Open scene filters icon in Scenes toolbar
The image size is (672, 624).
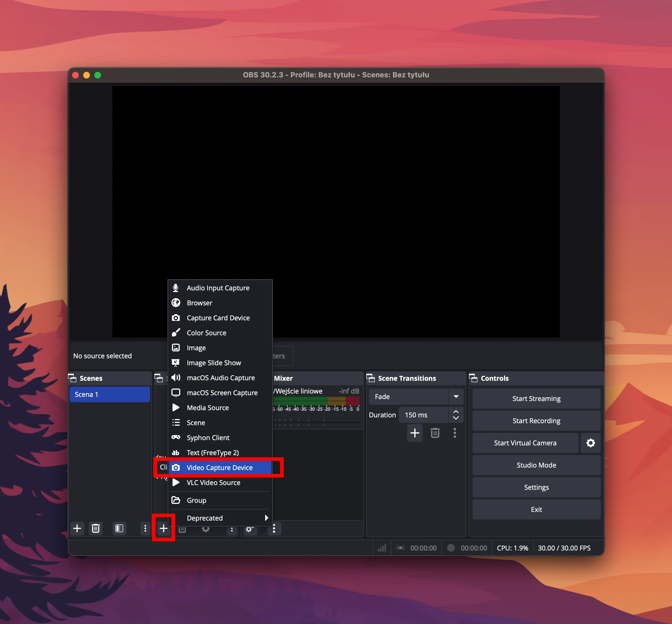(x=119, y=528)
